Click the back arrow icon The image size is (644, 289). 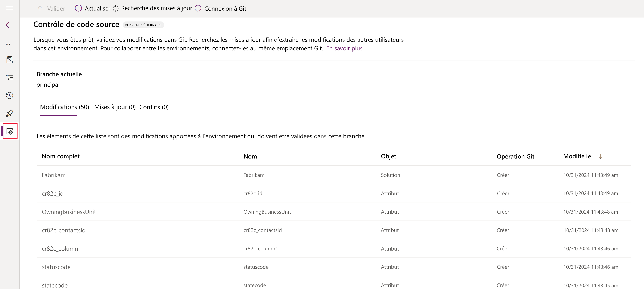pyautogui.click(x=9, y=25)
